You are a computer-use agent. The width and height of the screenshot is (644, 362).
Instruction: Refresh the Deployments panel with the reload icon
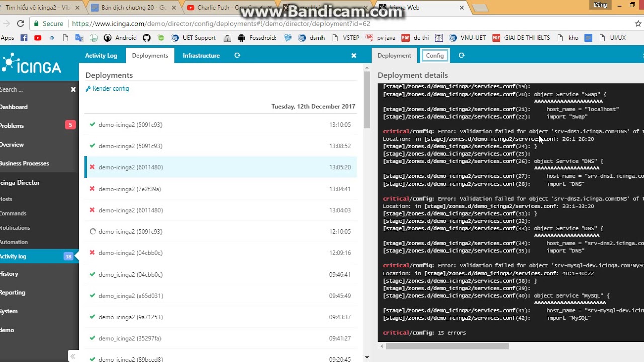[x=237, y=55]
